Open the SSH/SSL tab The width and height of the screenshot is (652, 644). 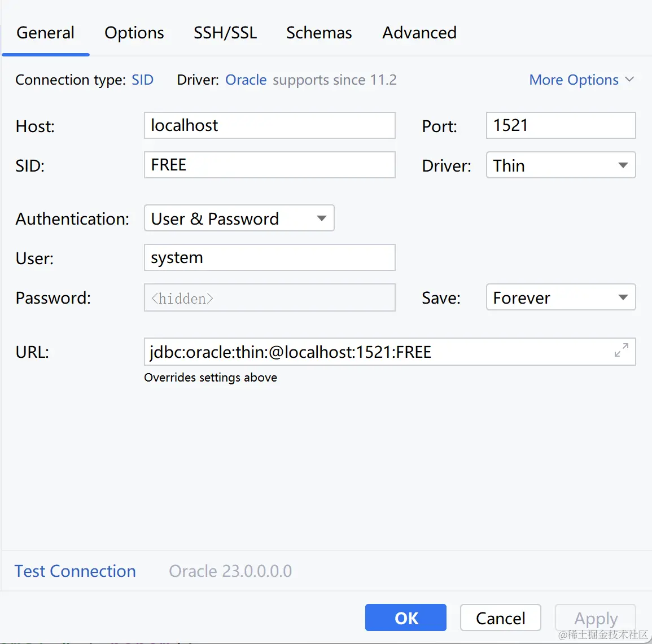pos(225,33)
